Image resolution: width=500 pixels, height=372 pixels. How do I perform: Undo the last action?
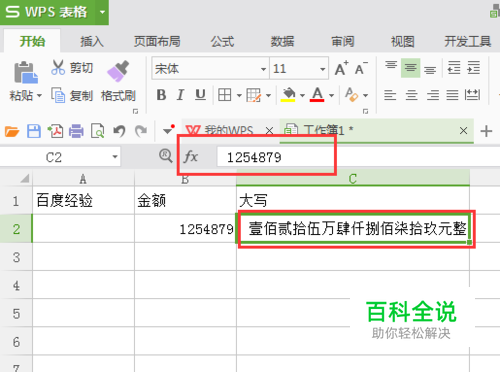(119, 131)
